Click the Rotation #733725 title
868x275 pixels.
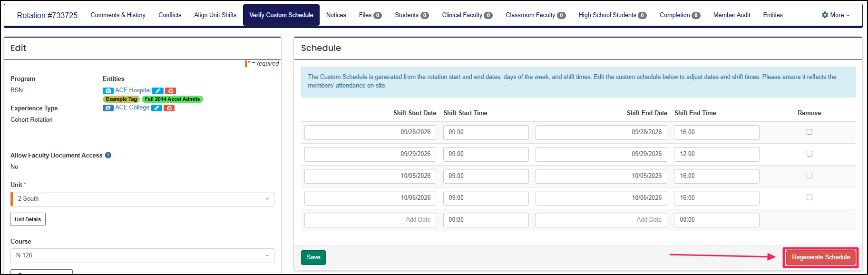click(x=47, y=15)
